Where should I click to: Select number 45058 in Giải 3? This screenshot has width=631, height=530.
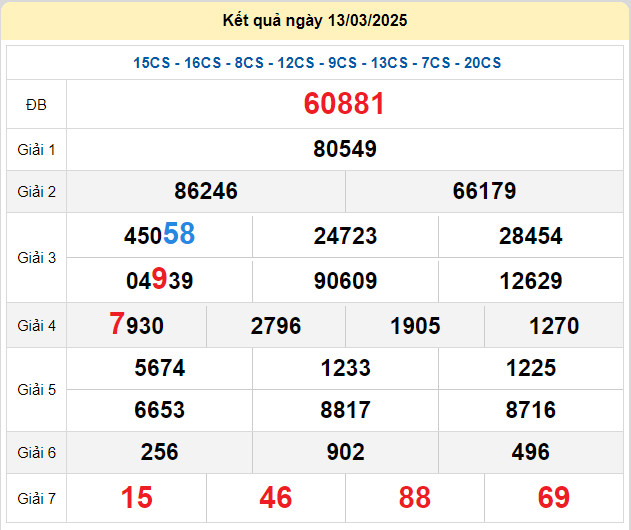pyautogui.click(x=159, y=234)
